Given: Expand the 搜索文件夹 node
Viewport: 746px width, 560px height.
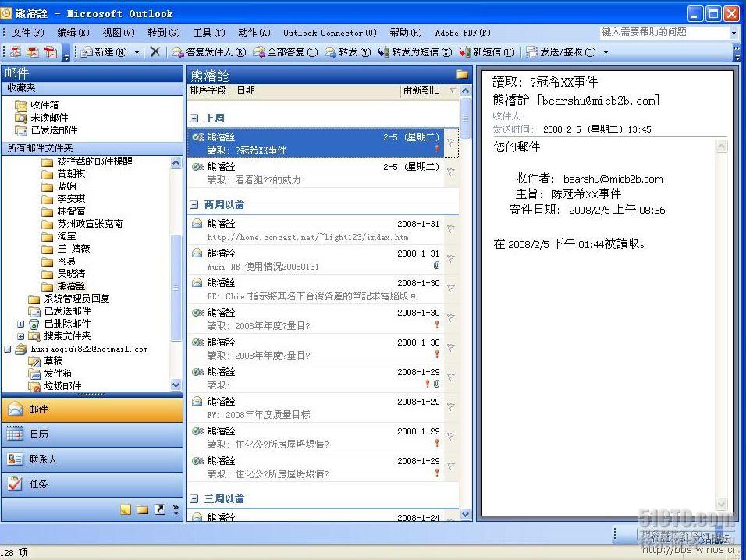Looking at the screenshot, I should (x=20, y=336).
